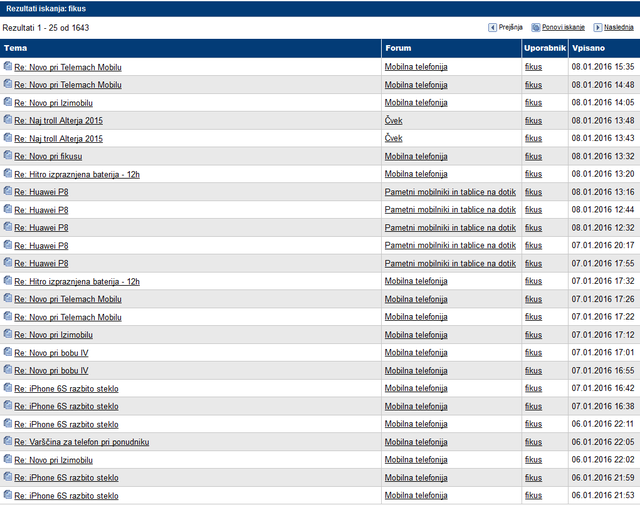Click the post icon in the 06.01.2016 21:53 row
The image size is (640, 505).
pos(8,494)
